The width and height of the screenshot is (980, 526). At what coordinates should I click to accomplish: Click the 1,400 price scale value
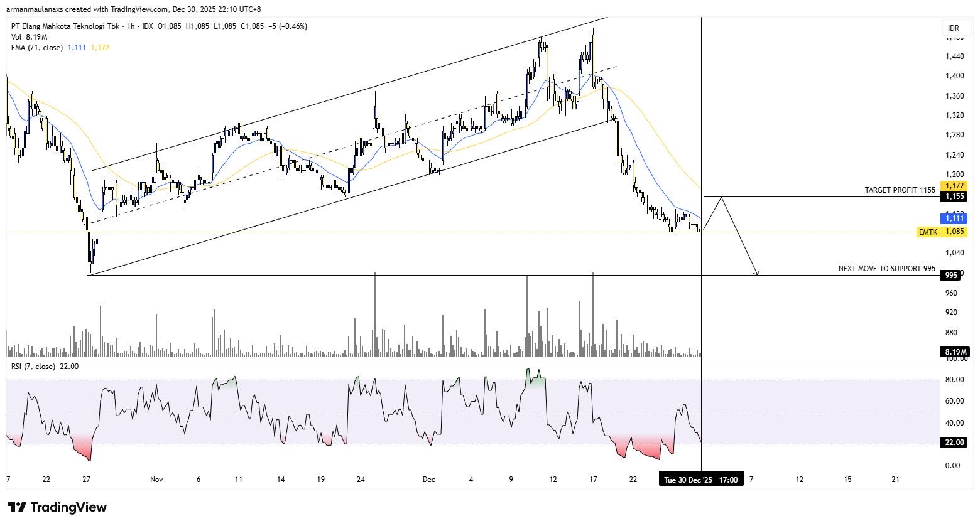point(954,76)
